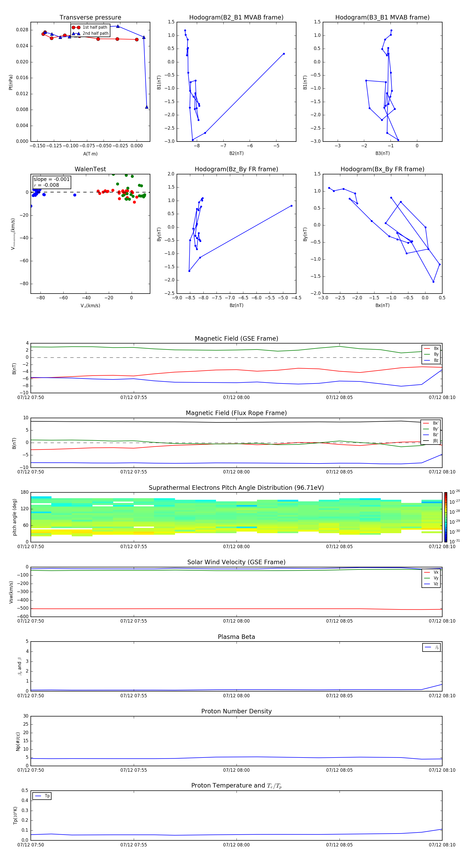Click the isolated far-right point in B2_B1 hodogram
This screenshot has width=473, height=868.
pos(284,54)
